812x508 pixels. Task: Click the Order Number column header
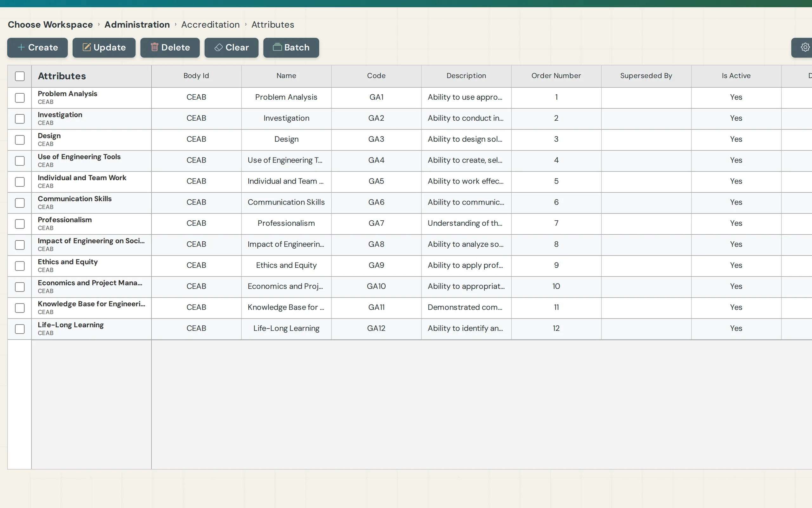coord(556,76)
